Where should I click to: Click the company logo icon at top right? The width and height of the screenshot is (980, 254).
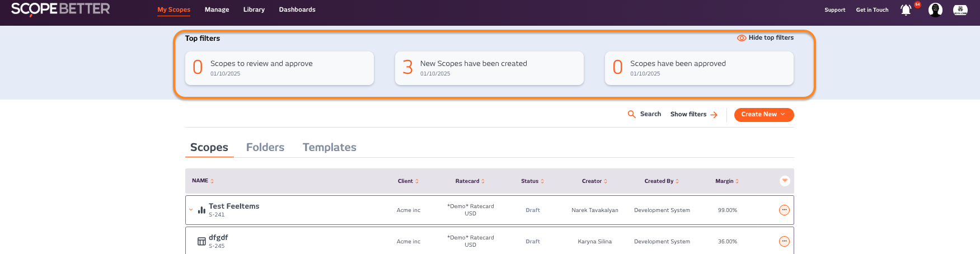pyautogui.click(x=960, y=10)
